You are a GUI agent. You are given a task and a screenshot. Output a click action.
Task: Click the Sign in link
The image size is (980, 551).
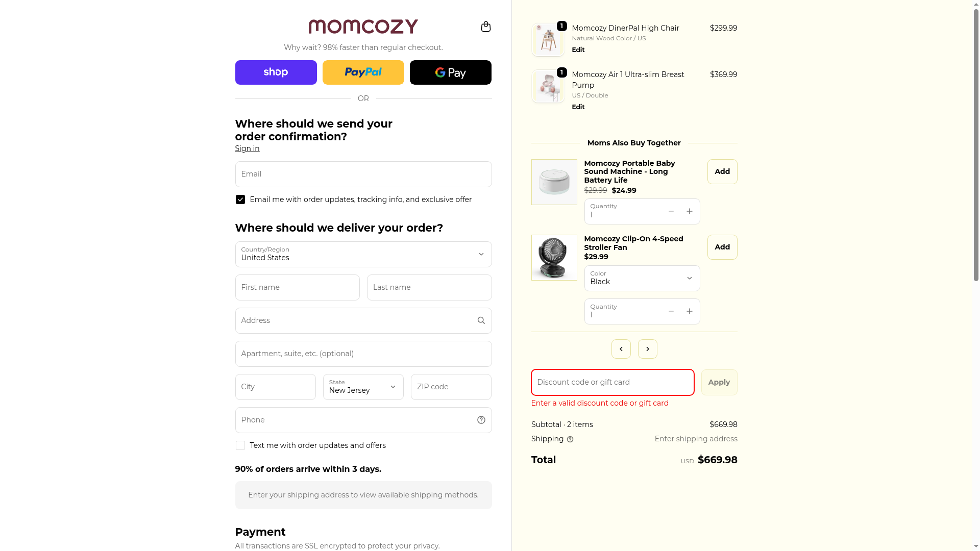coord(247,148)
